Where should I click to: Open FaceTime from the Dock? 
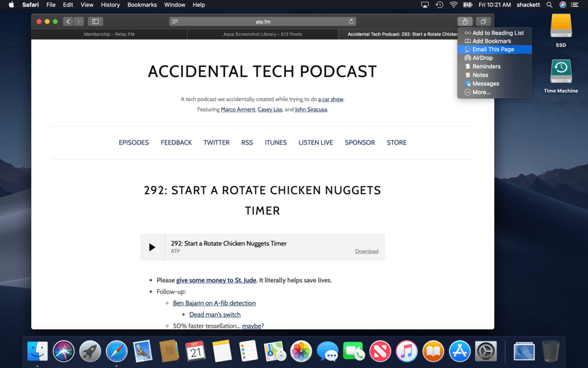[354, 352]
